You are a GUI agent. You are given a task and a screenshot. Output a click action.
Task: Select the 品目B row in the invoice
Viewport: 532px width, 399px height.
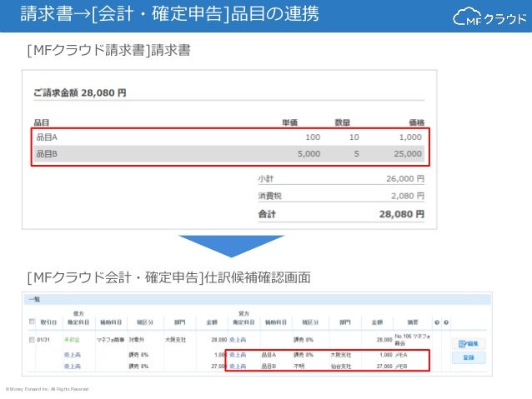(229, 154)
